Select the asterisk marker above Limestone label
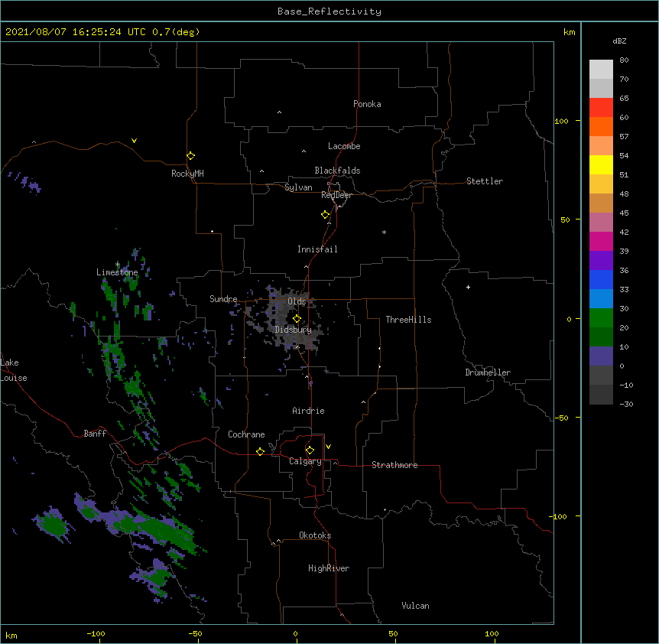This screenshot has height=644, width=659. click(117, 265)
